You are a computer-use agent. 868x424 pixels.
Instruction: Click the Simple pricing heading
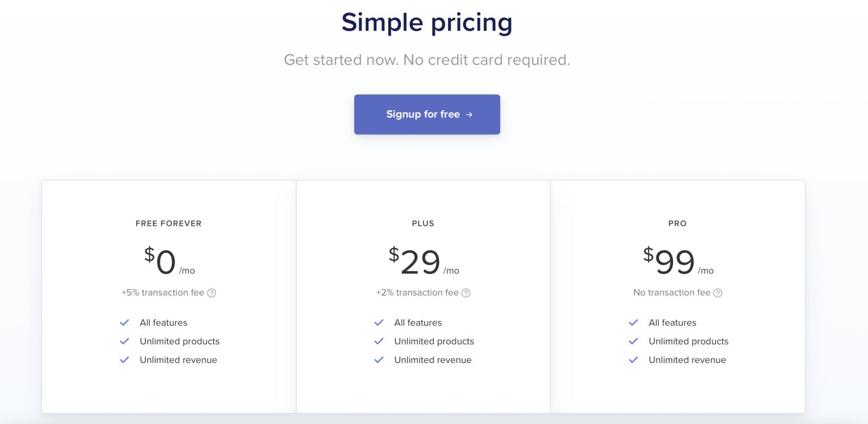coord(427,23)
